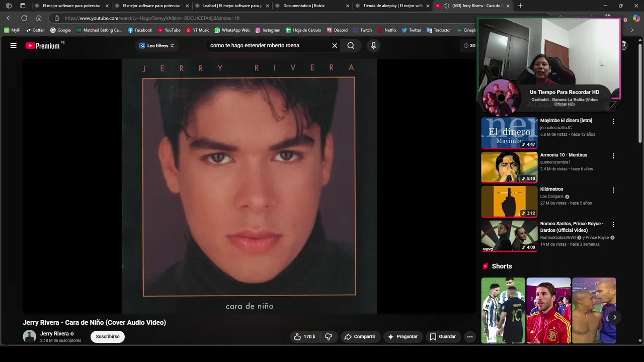The height and width of the screenshot is (362, 644).
Task: Open the WhatsApp Web bookmark
Action: [232, 30]
